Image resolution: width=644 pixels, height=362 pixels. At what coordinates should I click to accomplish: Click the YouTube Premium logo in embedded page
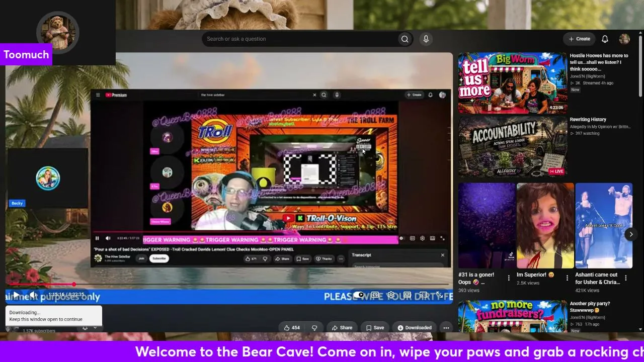pyautogui.click(x=116, y=95)
